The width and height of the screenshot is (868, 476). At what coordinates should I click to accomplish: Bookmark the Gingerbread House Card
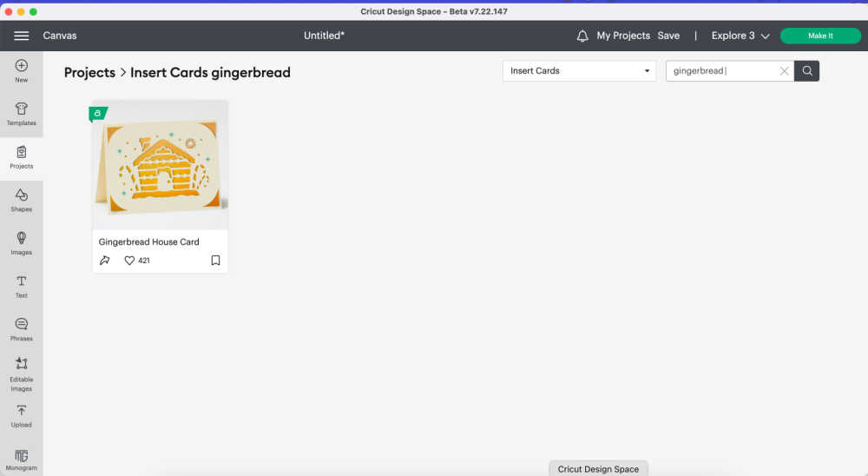coord(215,261)
